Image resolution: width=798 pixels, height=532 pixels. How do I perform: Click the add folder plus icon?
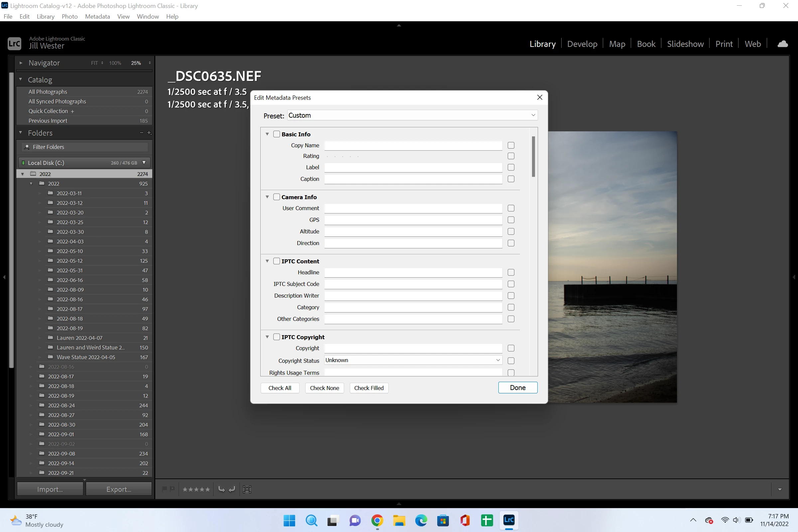pyautogui.click(x=149, y=133)
